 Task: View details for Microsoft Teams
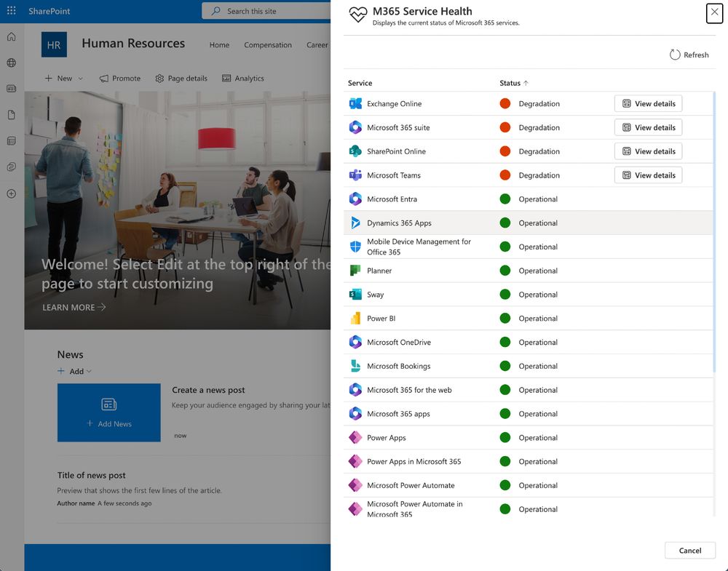coord(648,175)
